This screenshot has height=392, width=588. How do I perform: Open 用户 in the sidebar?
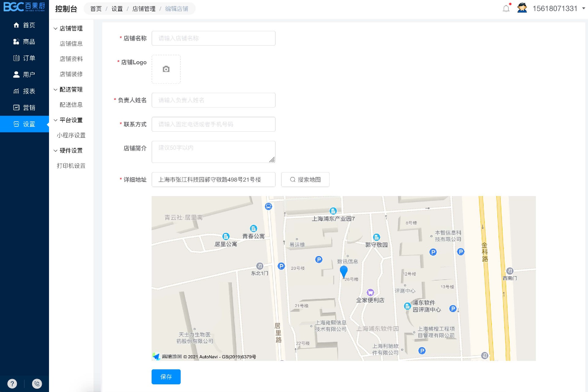24,75
